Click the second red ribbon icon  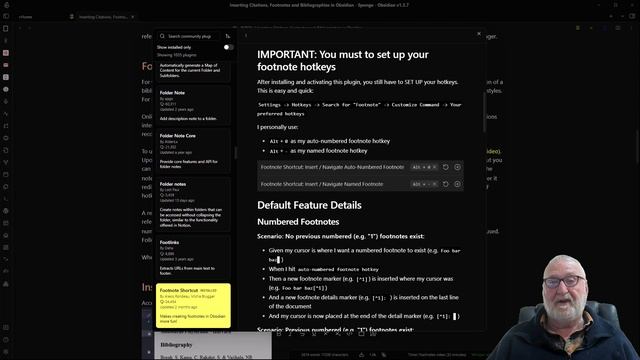click(6, 65)
